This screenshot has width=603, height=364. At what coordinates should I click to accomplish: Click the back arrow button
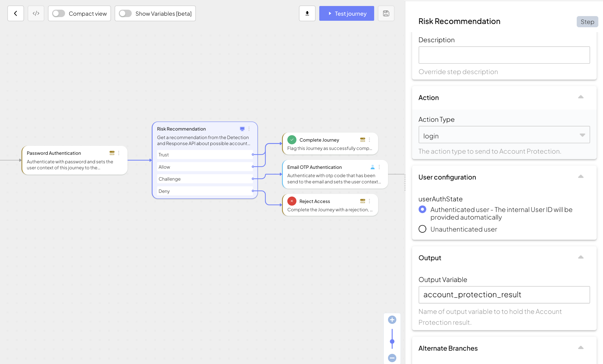point(16,13)
